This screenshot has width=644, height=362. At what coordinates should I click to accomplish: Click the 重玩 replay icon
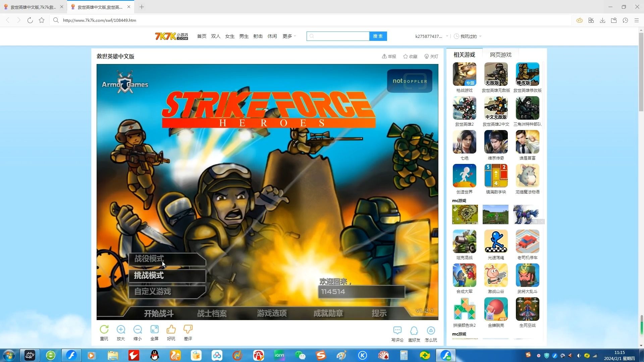tap(104, 329)
